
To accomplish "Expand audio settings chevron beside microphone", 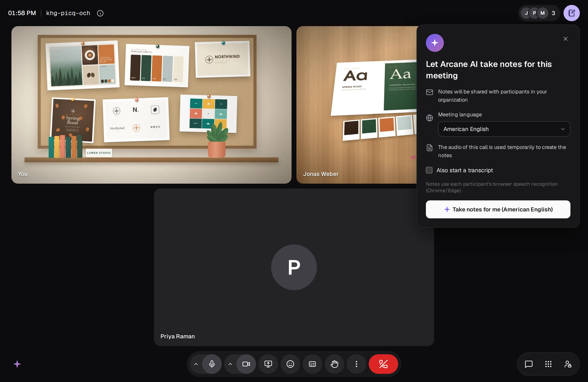I will coord(196,364).
